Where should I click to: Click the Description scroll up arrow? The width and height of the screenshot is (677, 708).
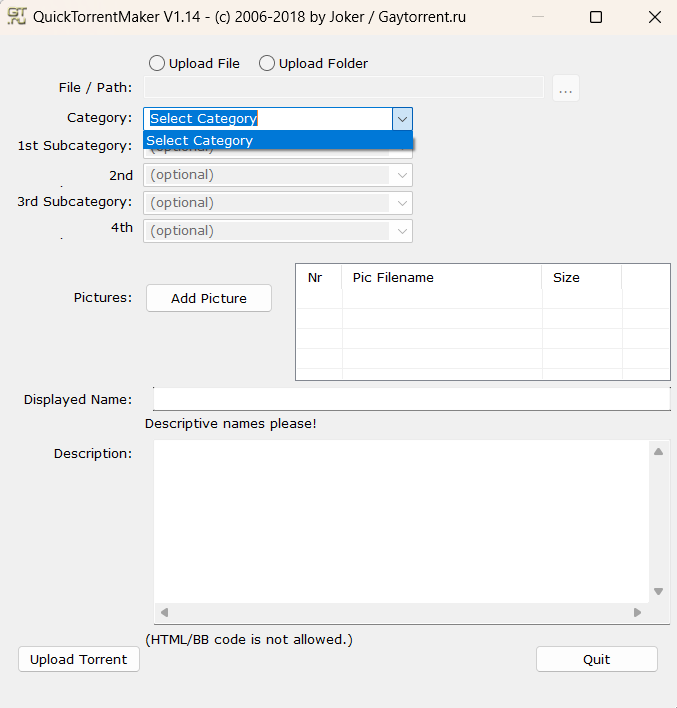click(x=659, y=452)
